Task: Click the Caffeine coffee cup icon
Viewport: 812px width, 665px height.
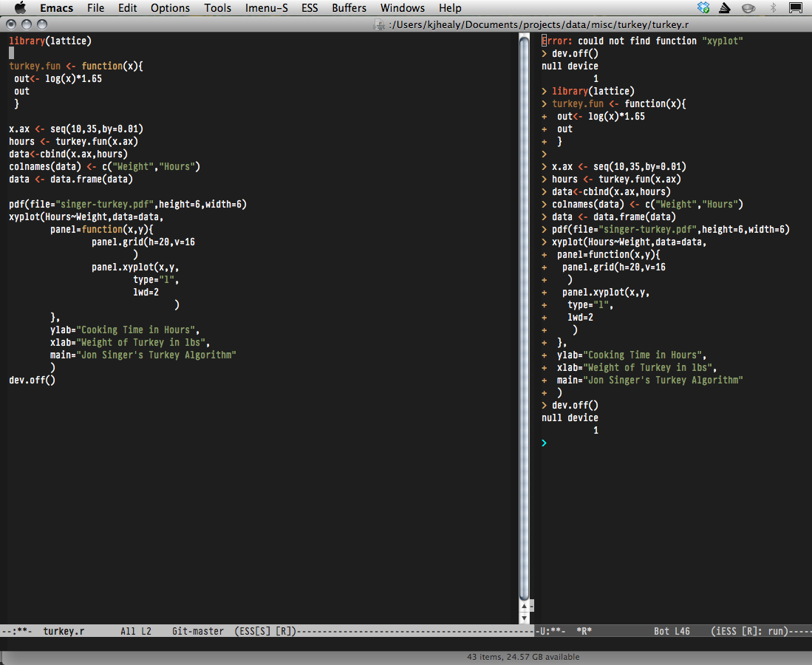Action: (x=748, y=8)
